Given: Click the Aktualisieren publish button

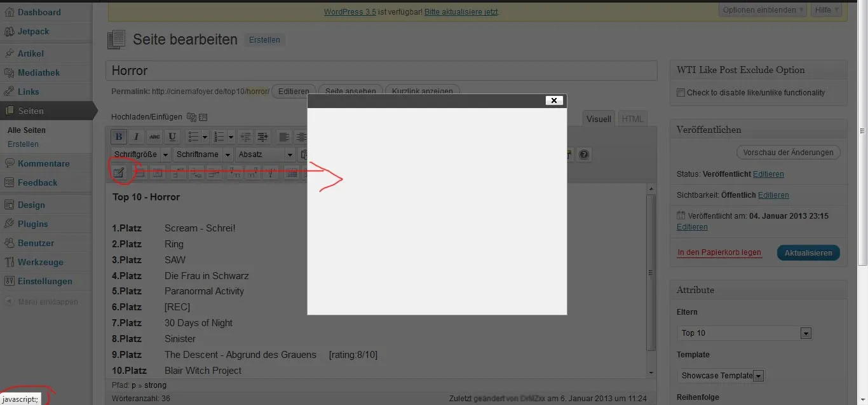Looking at the screenshot, I should (x=808, y=253).
